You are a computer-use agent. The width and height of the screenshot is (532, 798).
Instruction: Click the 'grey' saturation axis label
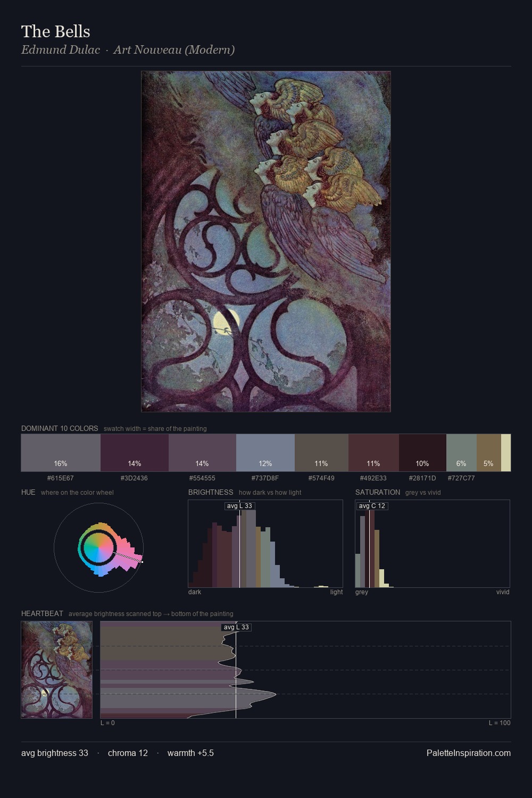(x=362, y=592)
